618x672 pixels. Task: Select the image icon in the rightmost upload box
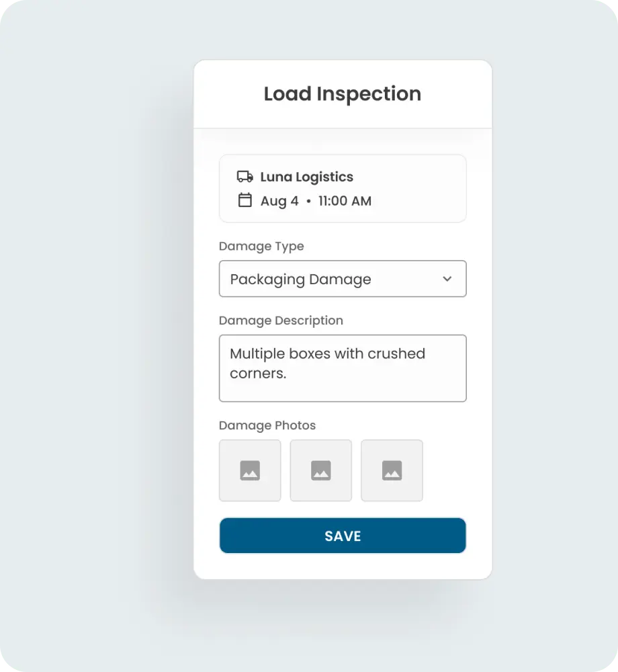[x=392, y=470]
